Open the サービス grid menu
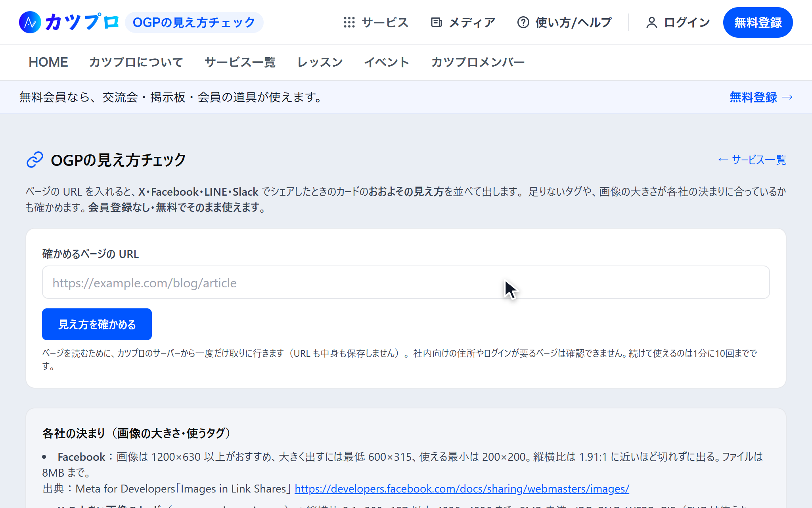The width and height of the screenshot is (812, 508). 376,22
